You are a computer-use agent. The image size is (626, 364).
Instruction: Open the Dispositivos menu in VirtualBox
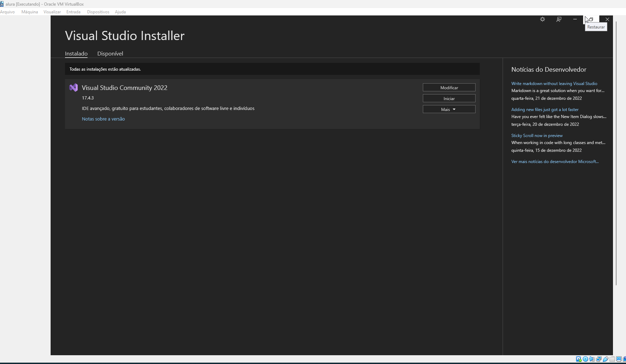pyautogui.click(x=98, y=12)
